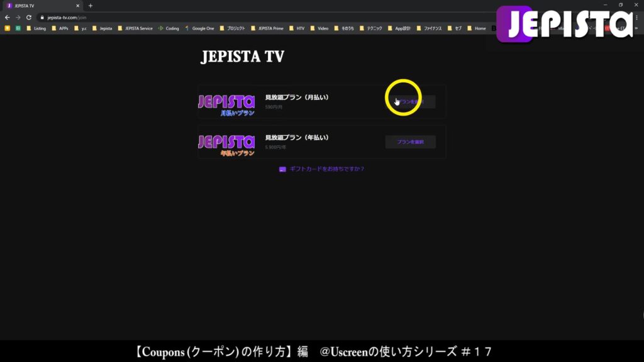
Task: Click the browser forward arrow
Action: pos(18,17)
